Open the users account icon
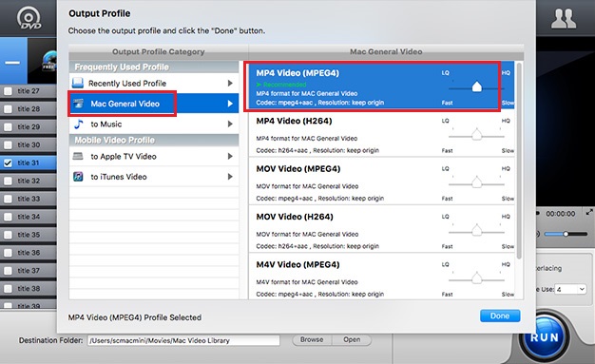Screen dimensions: 595x364 click(564, 19)
